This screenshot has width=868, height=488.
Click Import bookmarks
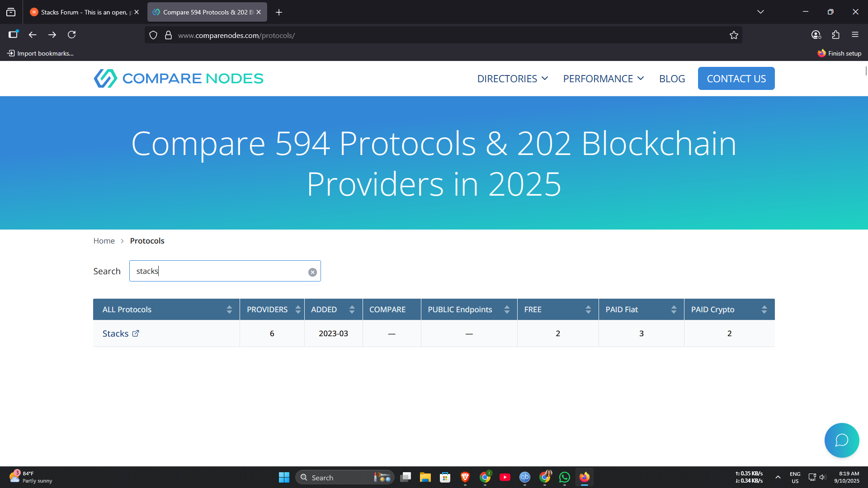41,53
